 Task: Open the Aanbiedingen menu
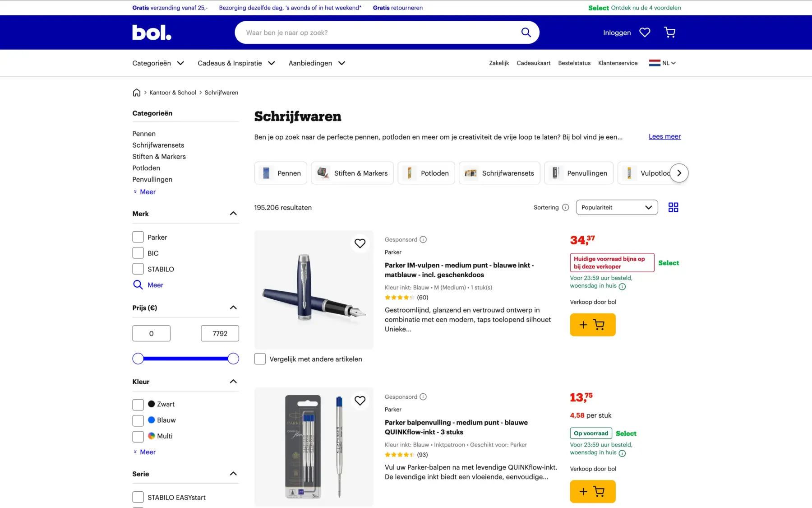(317, 63)
